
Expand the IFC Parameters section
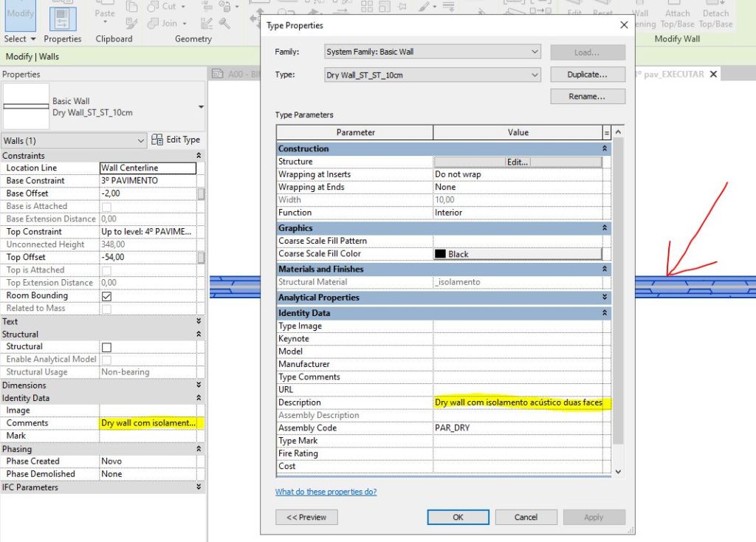[199, 487]
